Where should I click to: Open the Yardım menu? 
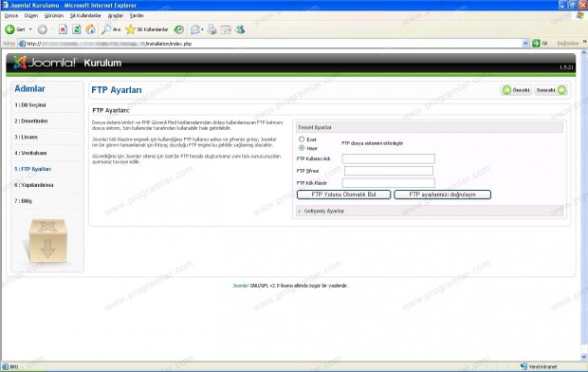pyautogui.click(x=137, y=16)
